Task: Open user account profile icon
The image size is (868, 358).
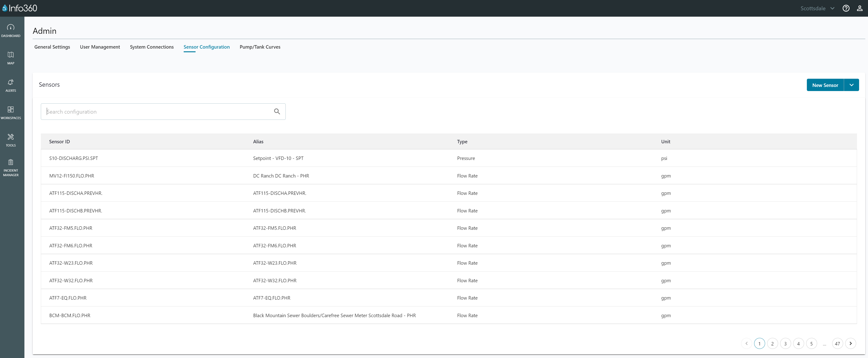Action: click(860, 8)
